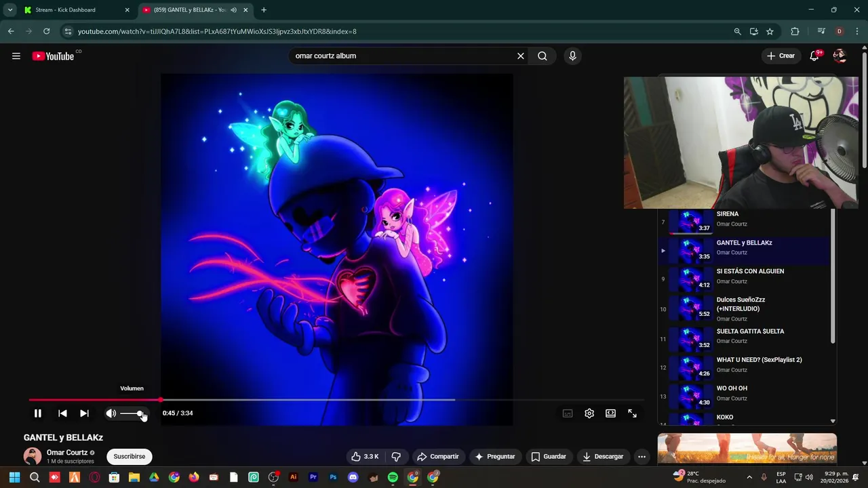Play SUELTA GATITA SUELTA from playlist

click(x=745, y=339)
